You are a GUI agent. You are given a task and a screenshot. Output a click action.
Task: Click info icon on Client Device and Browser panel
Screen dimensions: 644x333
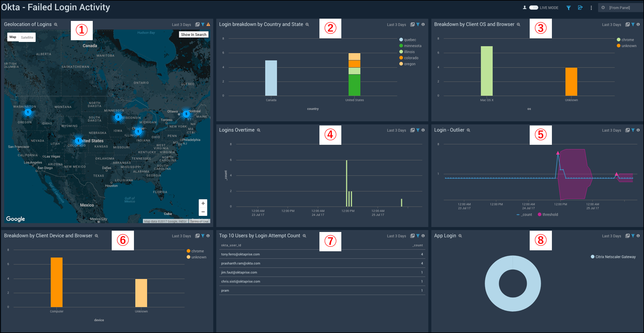[x=208, y=236]
